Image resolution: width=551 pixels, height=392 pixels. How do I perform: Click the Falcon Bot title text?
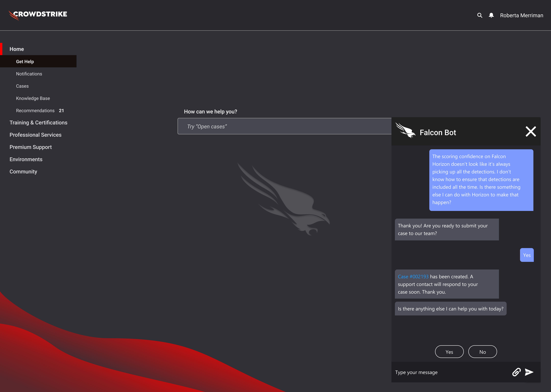tap(438, 133)
